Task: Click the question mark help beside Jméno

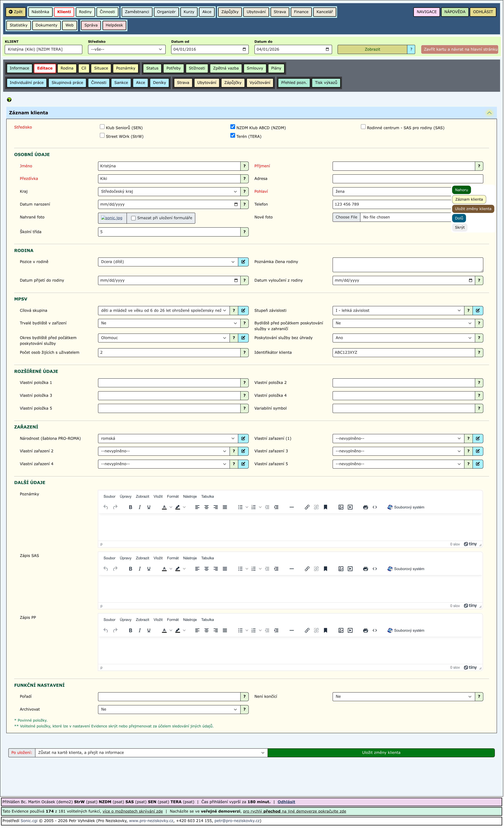Action: point(244,166)
